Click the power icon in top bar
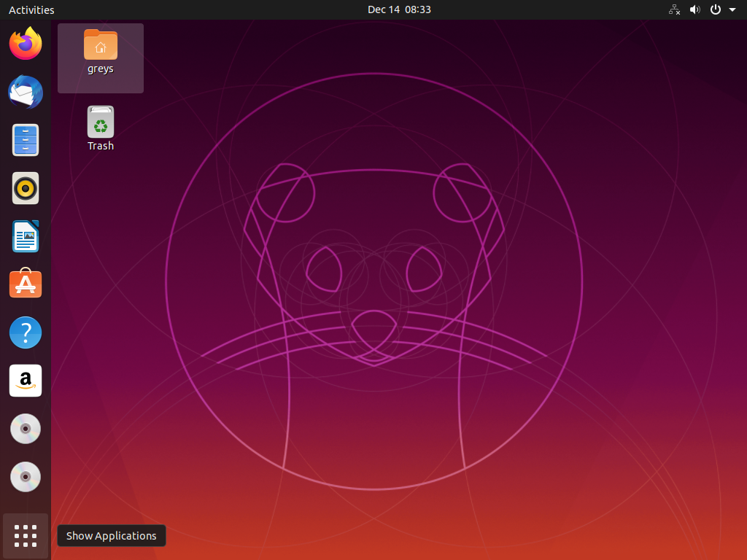Screen dimensions: 747x560 716,9
